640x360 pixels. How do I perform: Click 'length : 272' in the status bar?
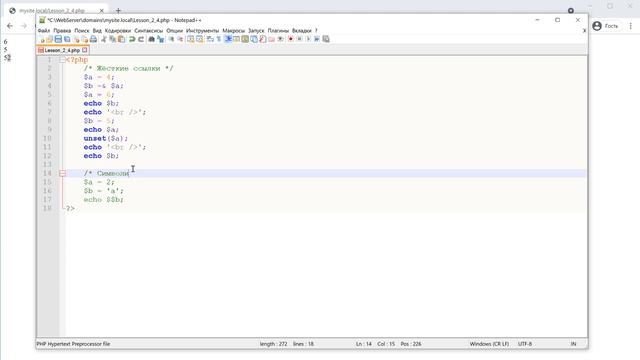[273, 344]
